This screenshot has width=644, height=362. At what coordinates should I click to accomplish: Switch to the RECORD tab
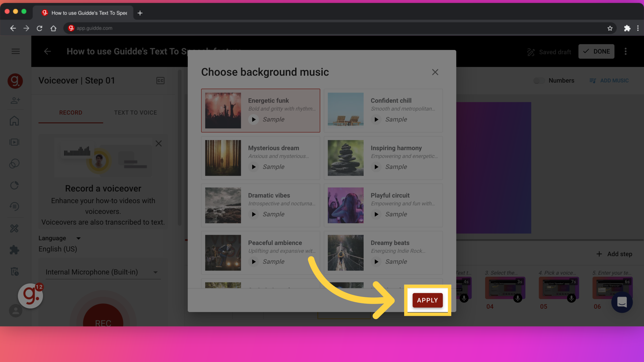pyautogui.click(x=71, y=113)
